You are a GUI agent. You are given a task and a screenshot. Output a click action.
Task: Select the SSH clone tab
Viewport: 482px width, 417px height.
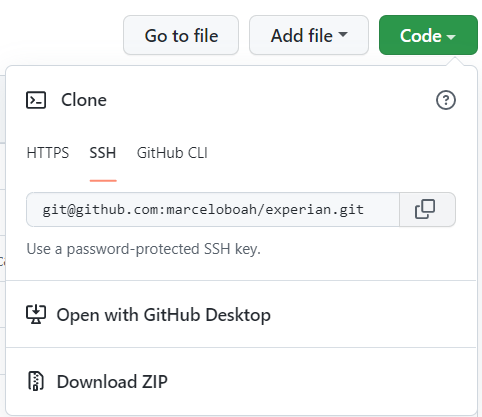[x=103, y=153]
